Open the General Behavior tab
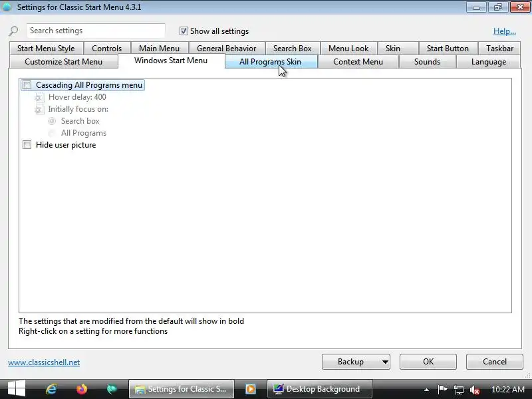532x399 pixels. [x=226, y=49]
